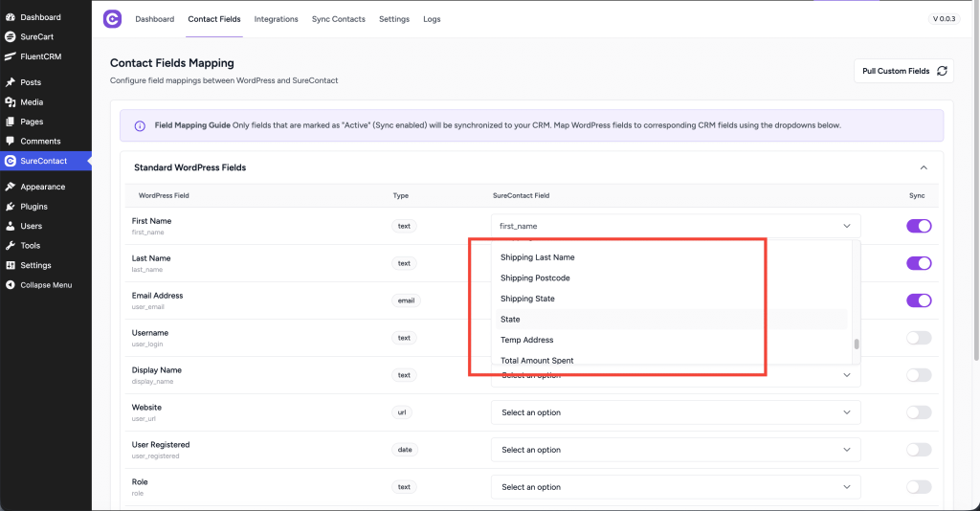Viewport: 980px width, 511px height.
Task: Open the Website field SureContact dropdown
Action: (x=675, y=412)
